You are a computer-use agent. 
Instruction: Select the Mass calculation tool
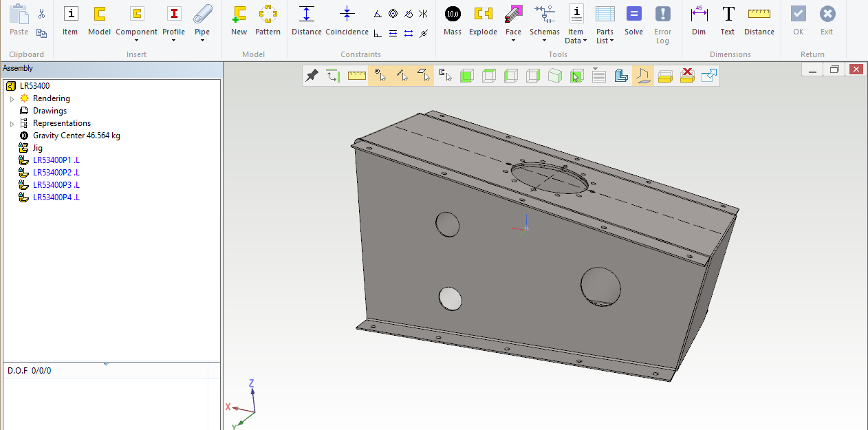452,20
